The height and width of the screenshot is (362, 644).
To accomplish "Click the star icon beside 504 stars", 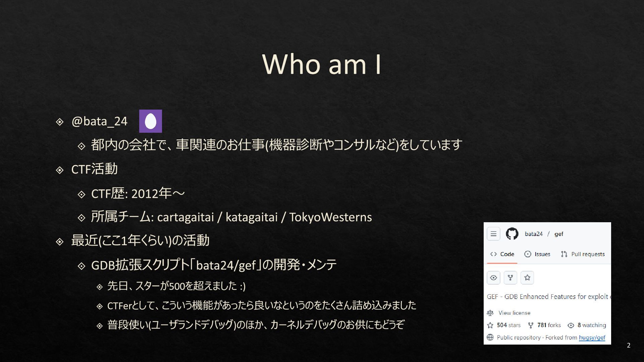I will (490, 325).
